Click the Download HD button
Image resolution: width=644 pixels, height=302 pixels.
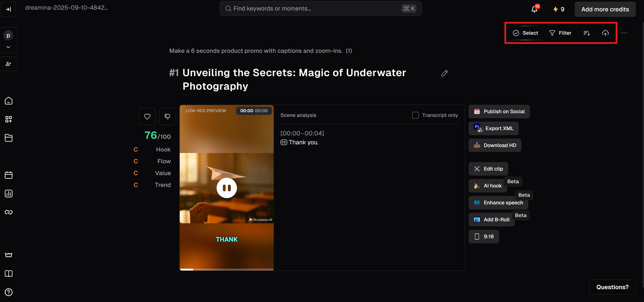[x=495, y=145]
